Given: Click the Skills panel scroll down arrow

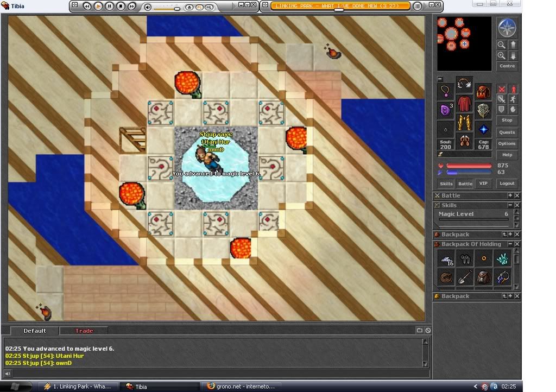Looking at the screenshot, I should (517, 225).
